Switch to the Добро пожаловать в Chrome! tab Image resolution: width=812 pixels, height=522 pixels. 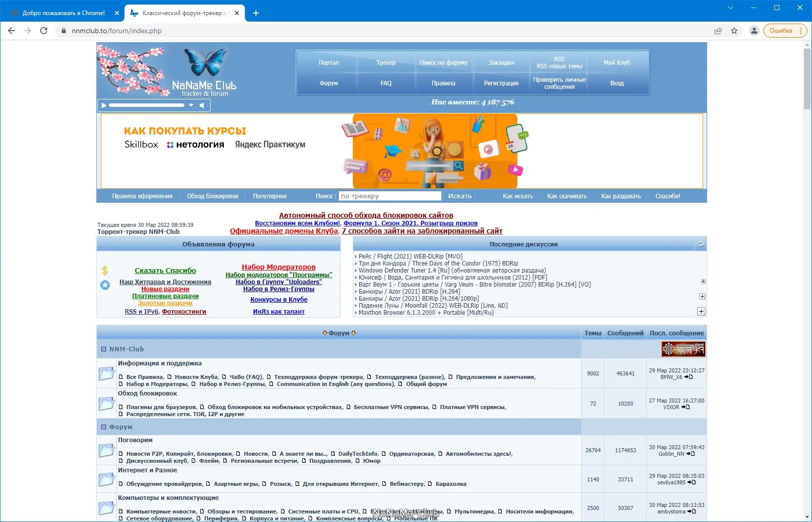coord(63,13)
